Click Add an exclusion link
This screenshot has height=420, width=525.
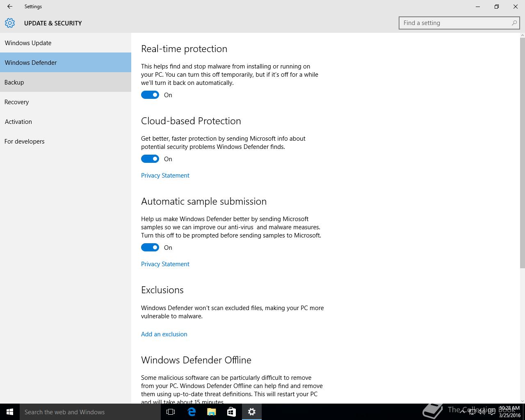164,334
